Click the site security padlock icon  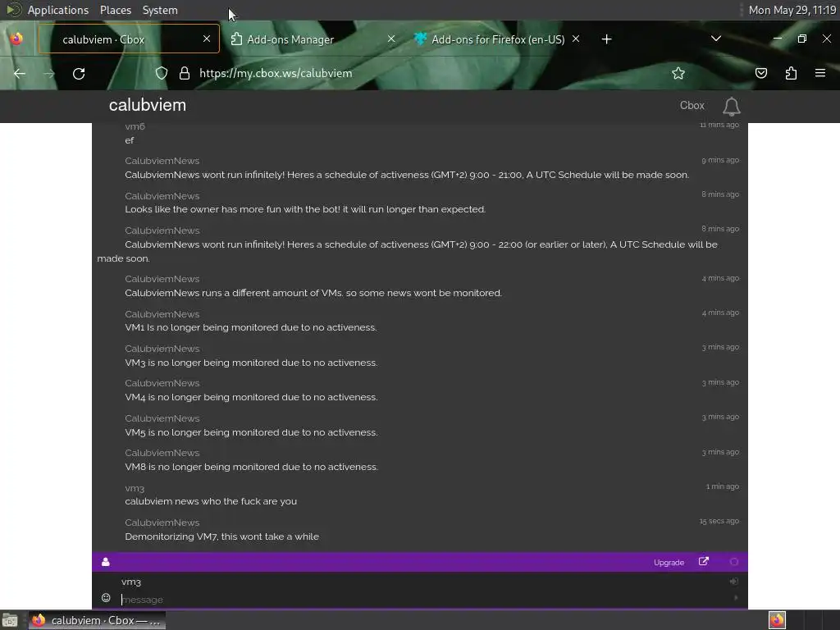185,73
